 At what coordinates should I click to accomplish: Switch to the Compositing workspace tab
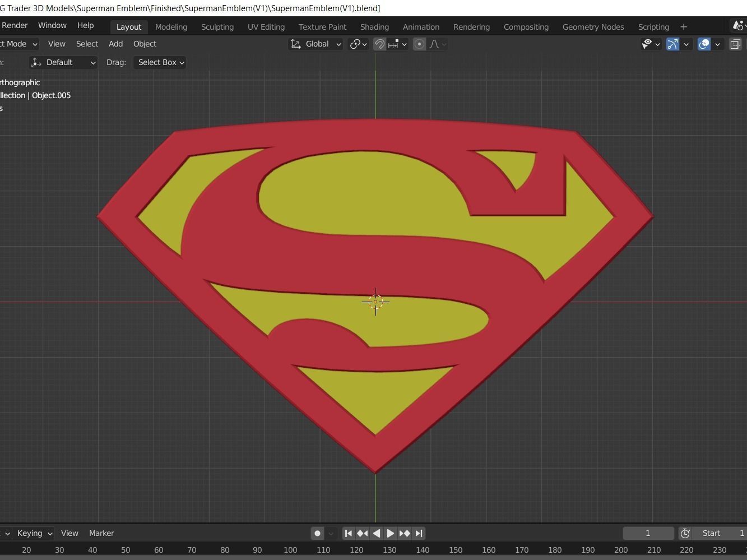tap(526, 27)
